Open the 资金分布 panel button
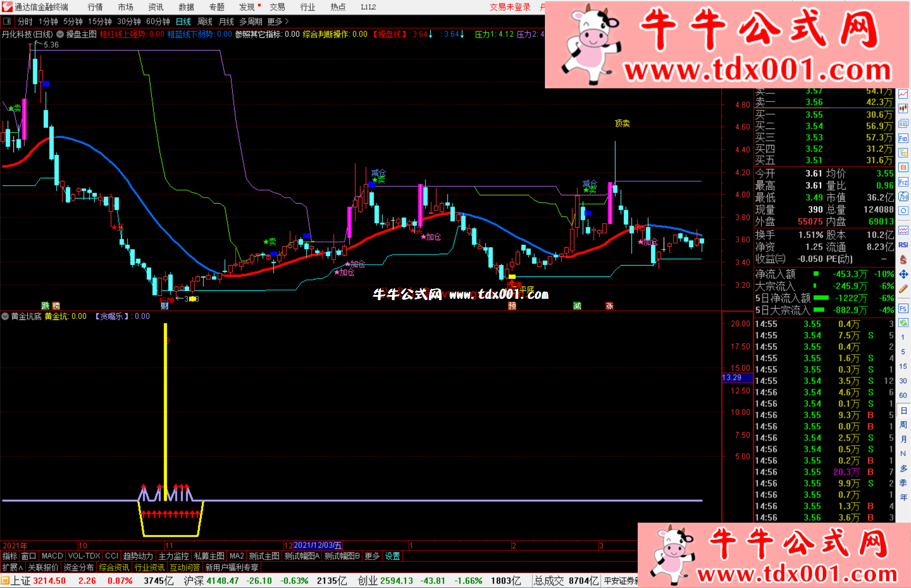This screenshot has height=588, width=911. pos(78,567)
